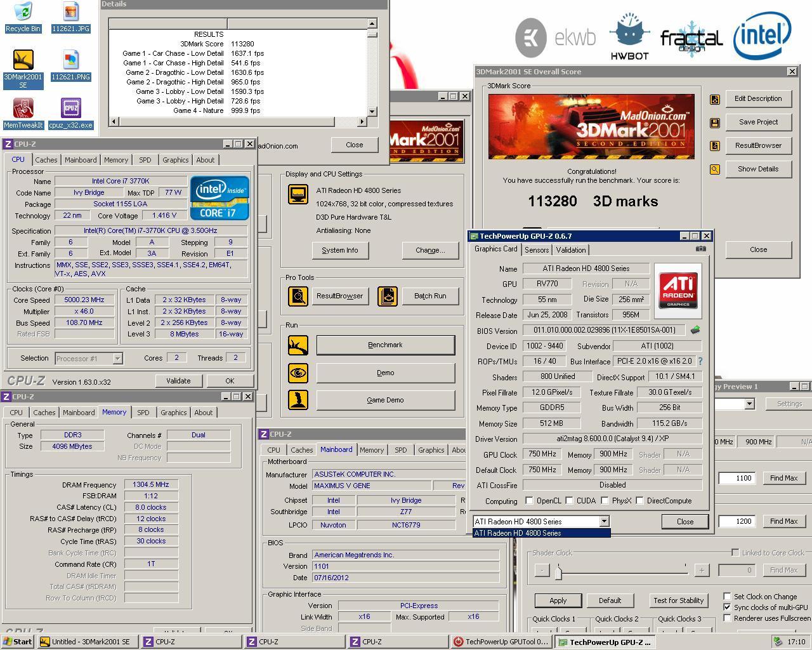Enable Set Clock on Change checkbox
812x650 pixels.
727,597
